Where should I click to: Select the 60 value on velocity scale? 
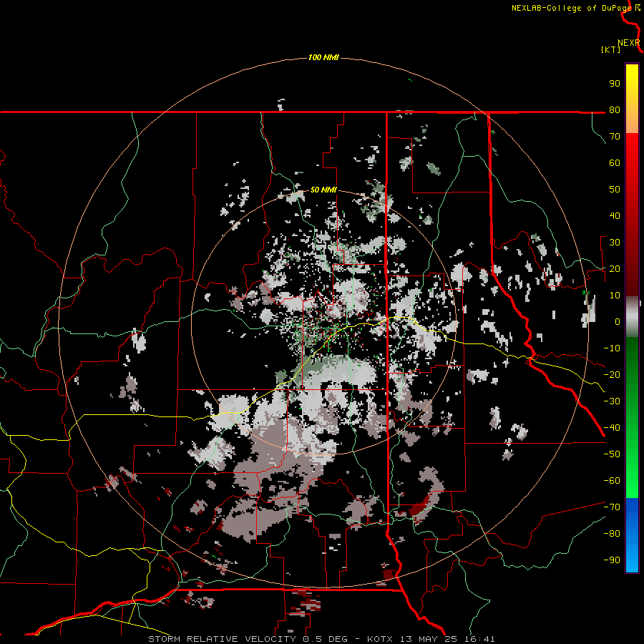[x=615, y=163]
